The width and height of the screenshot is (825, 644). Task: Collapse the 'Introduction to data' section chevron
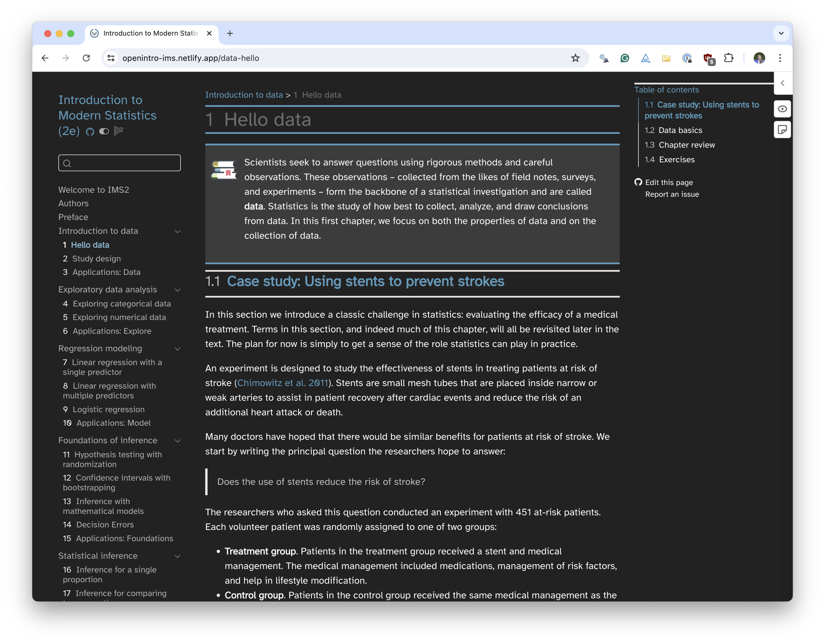178,231
